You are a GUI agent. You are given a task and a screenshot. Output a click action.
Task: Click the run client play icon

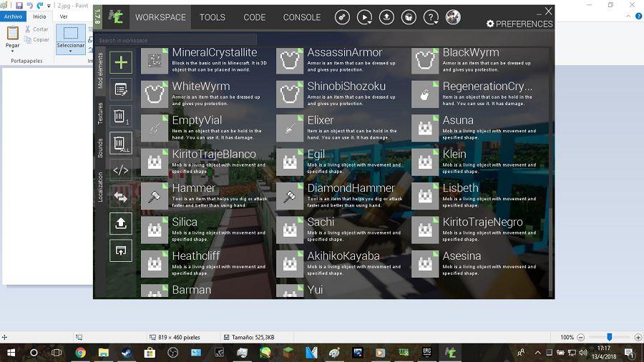click(x=364, y=17)
